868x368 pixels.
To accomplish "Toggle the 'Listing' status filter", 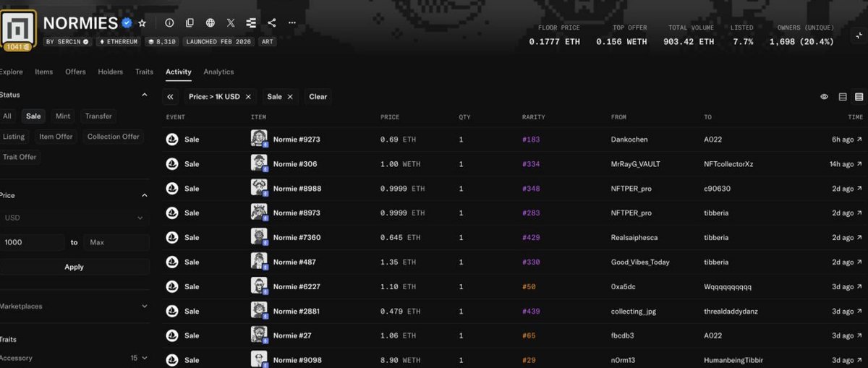I will coord(14,136).
